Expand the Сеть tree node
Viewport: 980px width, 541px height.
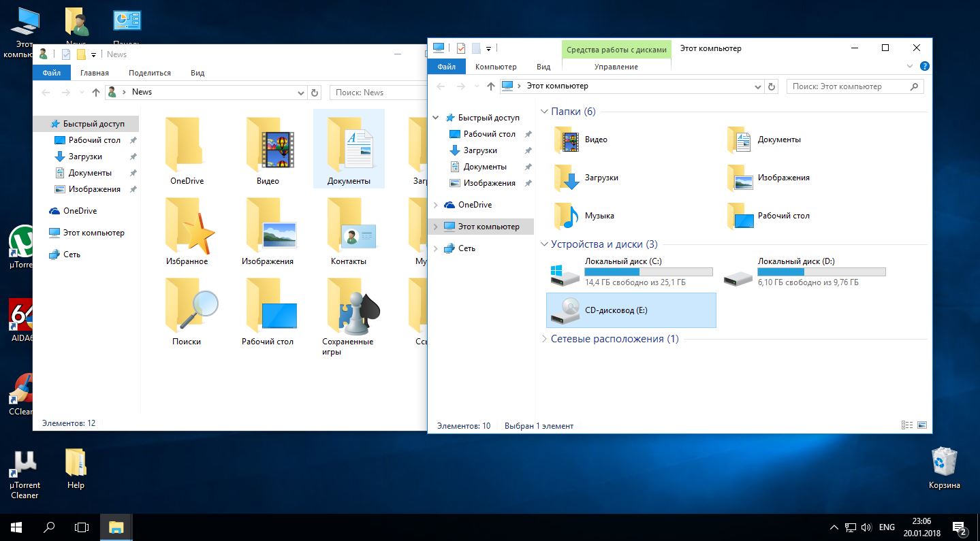tap(436, 248)
